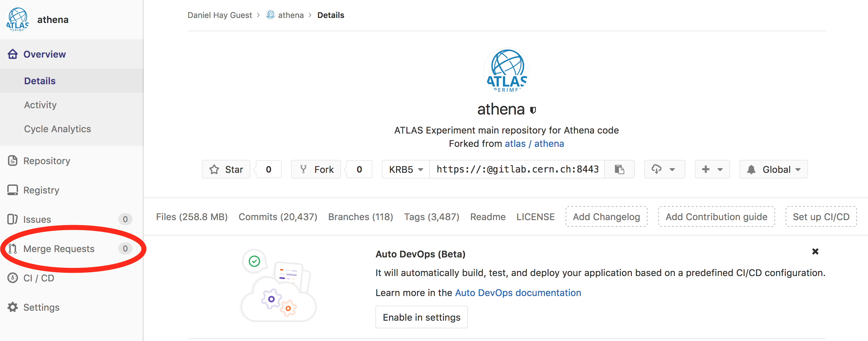
Task: Open the LICENSE link
Action: coord(536,217)
